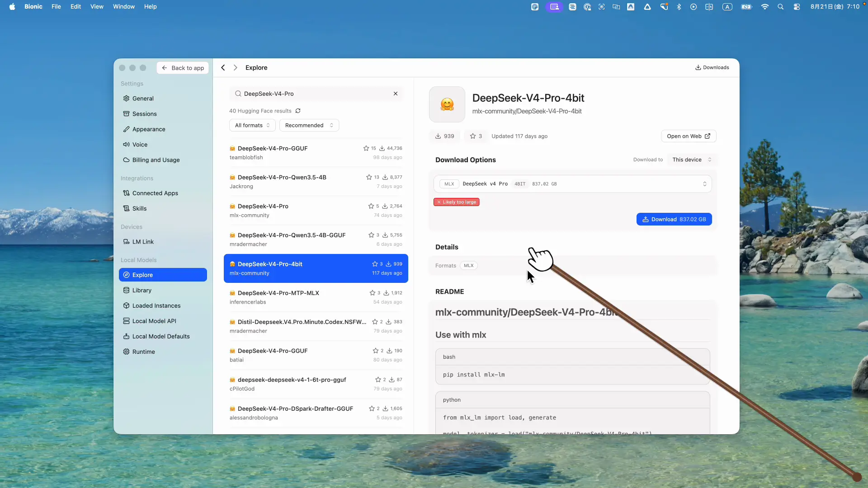The width and height of the screenshot is (868, 488).
Task: Open the All formats dropdown
Action: (252, 125)
